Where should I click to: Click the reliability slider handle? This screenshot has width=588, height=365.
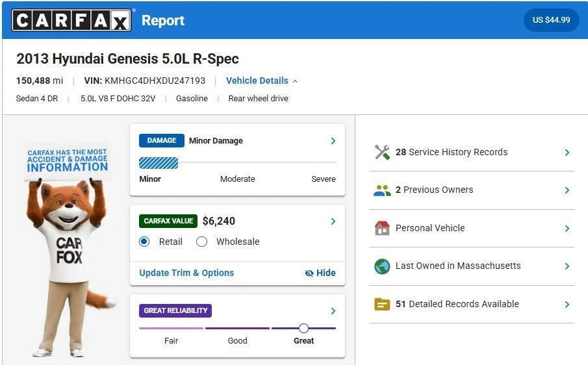click(x=304, y=328)
